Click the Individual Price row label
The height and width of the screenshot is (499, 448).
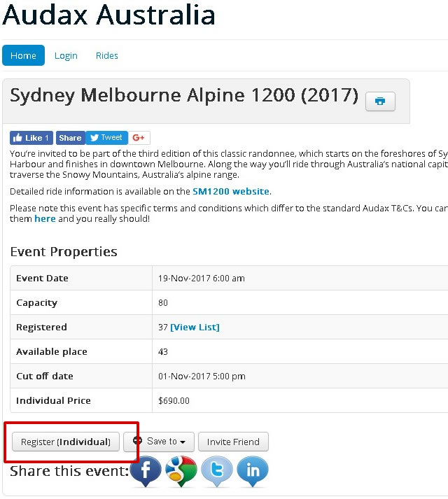pos(53,400)
